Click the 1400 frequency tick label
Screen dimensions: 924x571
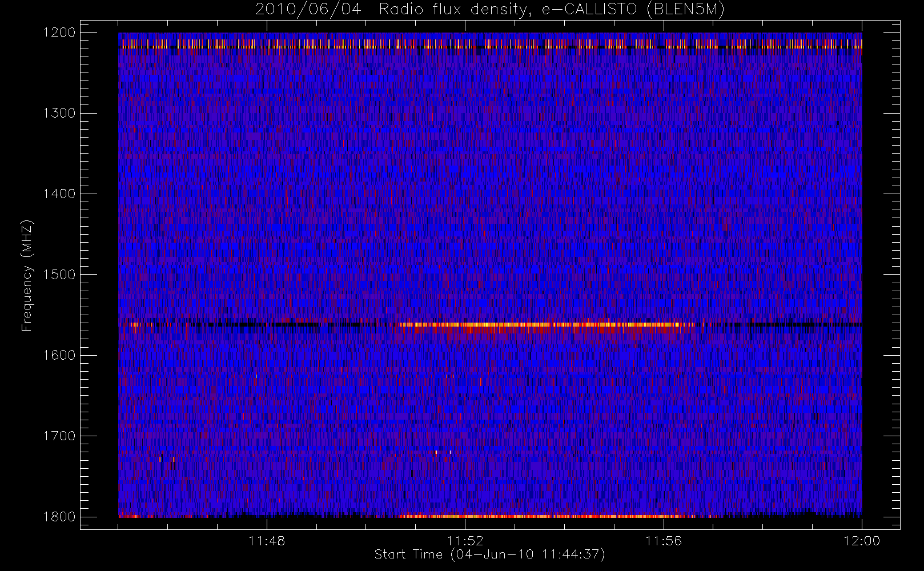coord(59,194)
